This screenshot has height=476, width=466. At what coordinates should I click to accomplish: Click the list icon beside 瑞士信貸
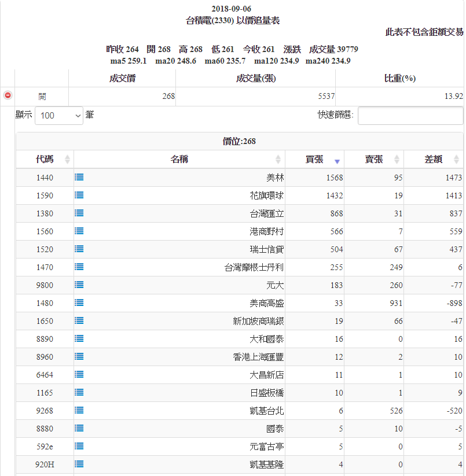[x=79, y=249]
